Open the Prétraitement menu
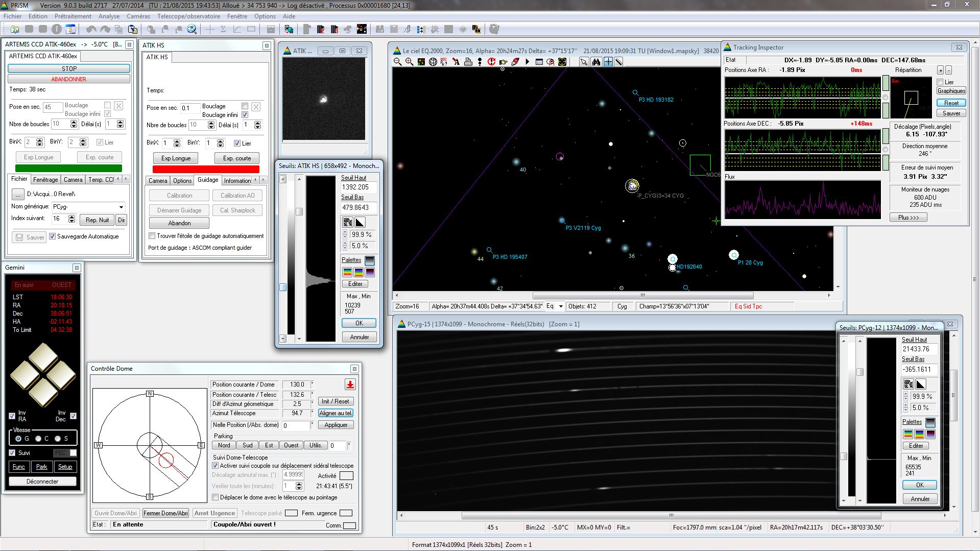The height and width of the screenshot is (551, 980). click(73, 16)
